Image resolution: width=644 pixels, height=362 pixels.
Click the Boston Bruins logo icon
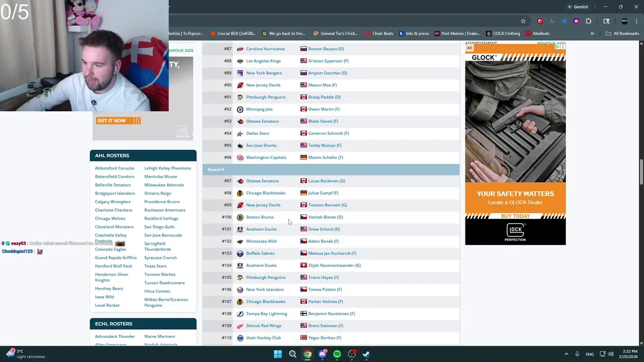point(240,217)
